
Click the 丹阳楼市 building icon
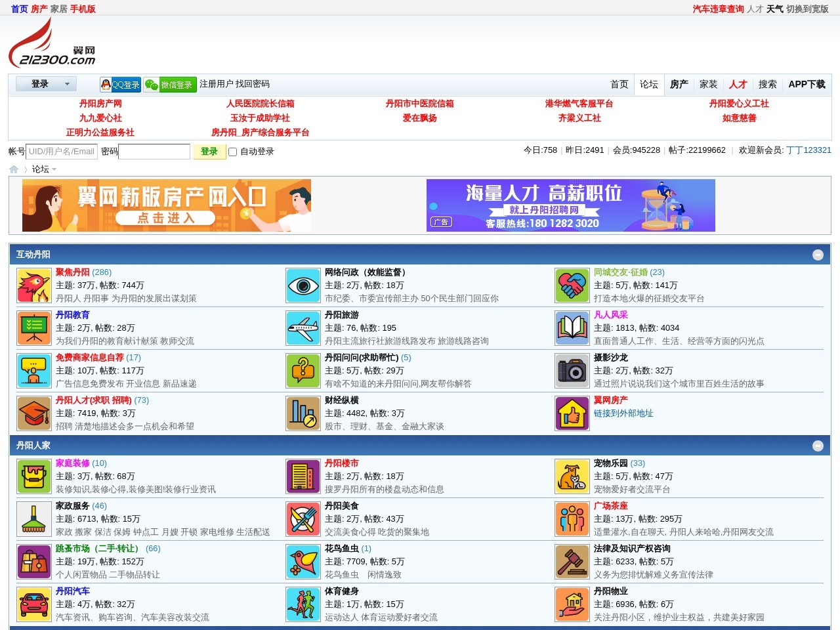coord(303,476)
